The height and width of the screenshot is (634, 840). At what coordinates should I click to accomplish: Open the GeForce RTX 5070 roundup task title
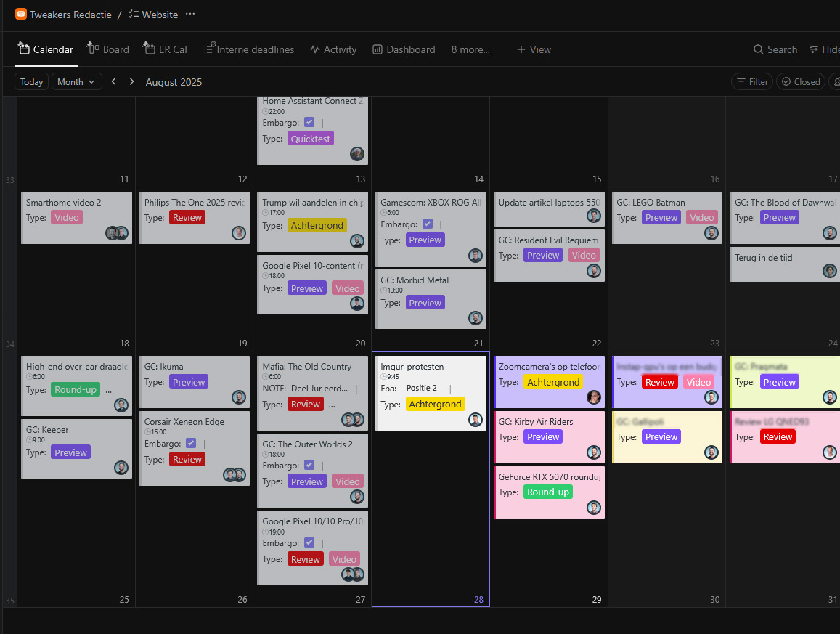549,477
